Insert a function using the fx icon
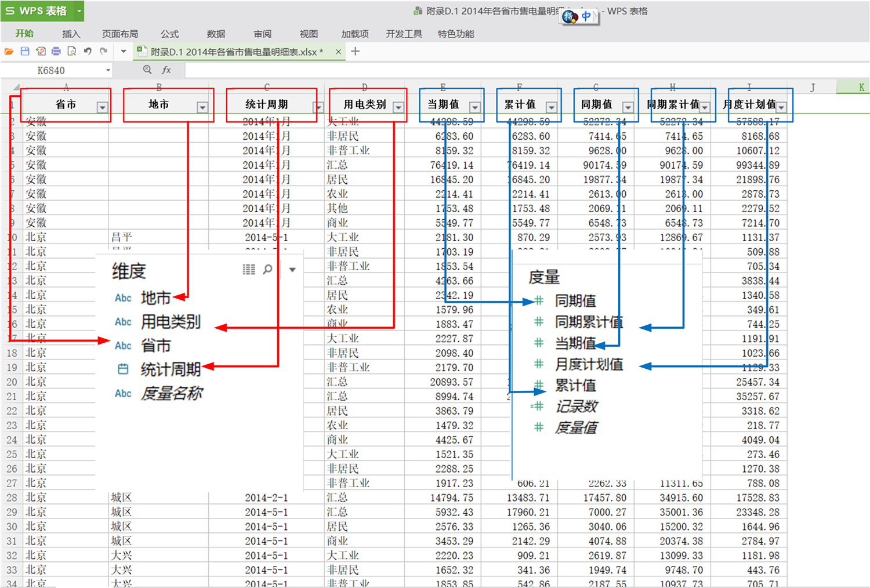This screenshot has height=588, width=870. [x=167, y=70]
